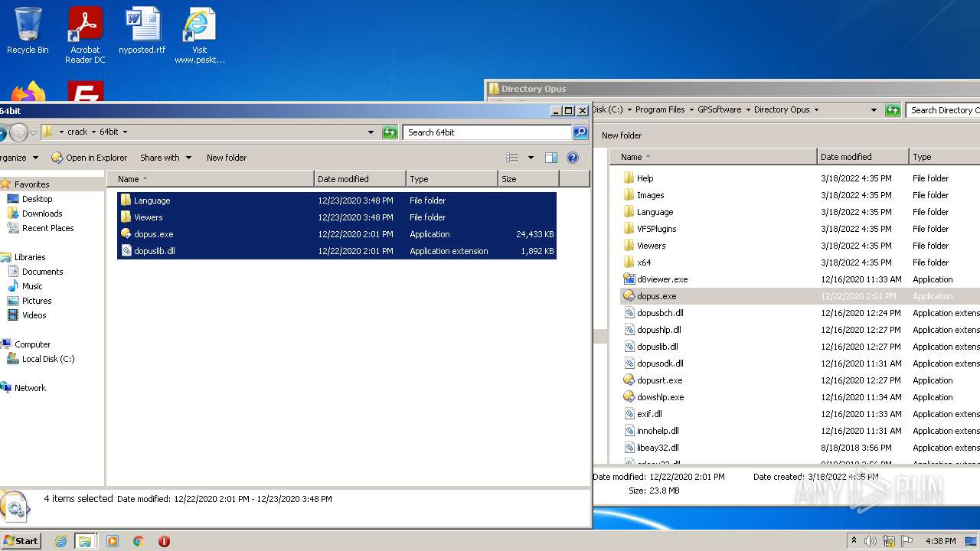Screen dimensions: 980x551
Task: Expand the address bar history dropdown in the 64bit window
Action: coord(371,132)
